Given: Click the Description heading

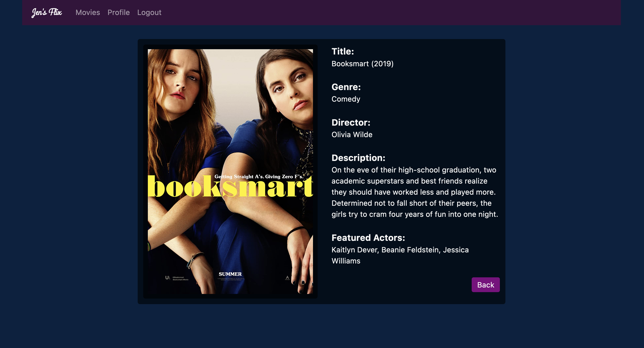Looking at the screenshot, I should 358,158.
